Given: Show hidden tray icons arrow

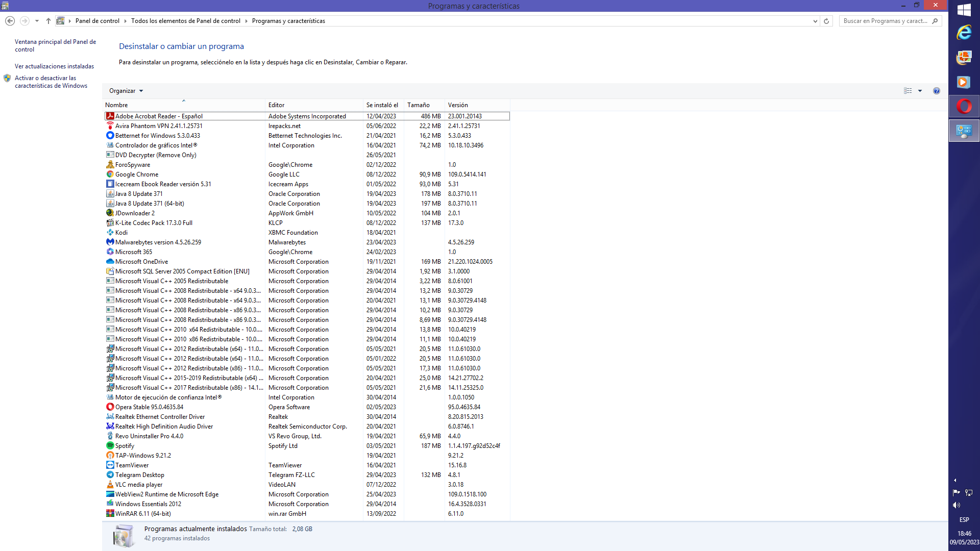Looking at the screenshot, I should click(955, 480).
